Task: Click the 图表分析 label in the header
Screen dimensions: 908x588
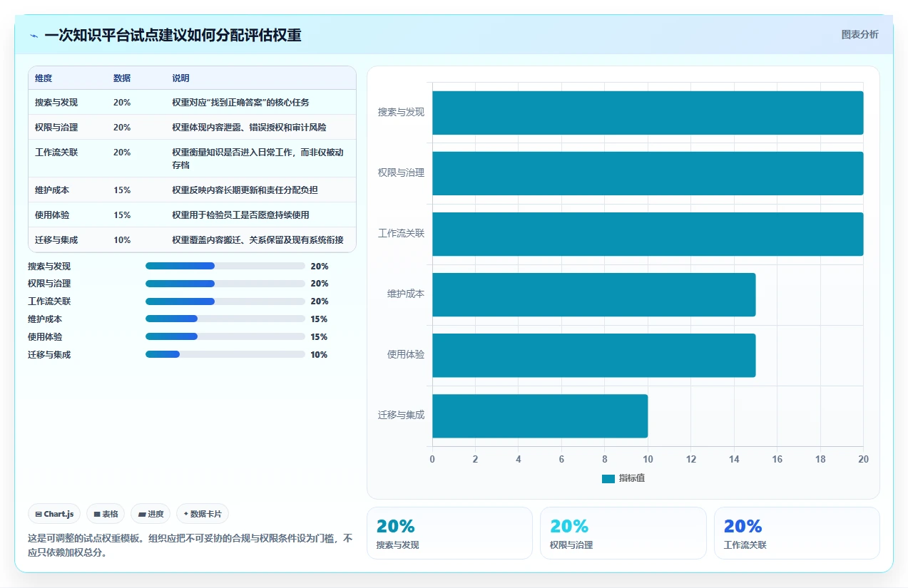Action: click(860, 34)
